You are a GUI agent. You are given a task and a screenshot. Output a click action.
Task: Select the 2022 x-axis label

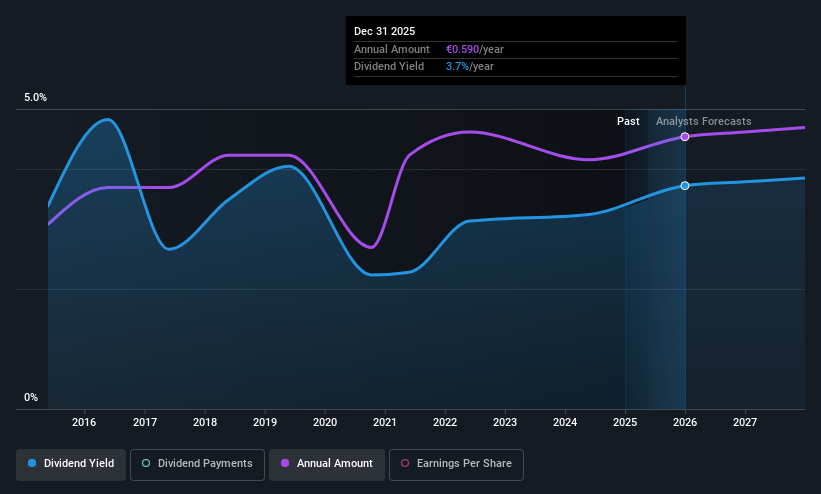445,422
